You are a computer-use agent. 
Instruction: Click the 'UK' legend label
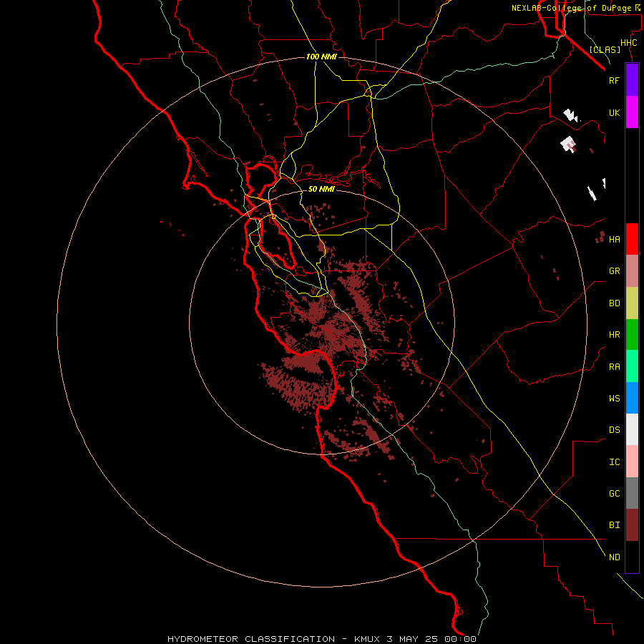[614, 112]
